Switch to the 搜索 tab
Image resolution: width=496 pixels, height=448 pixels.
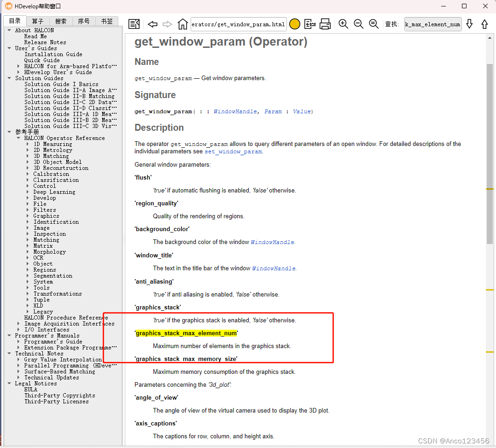(61, 21)
